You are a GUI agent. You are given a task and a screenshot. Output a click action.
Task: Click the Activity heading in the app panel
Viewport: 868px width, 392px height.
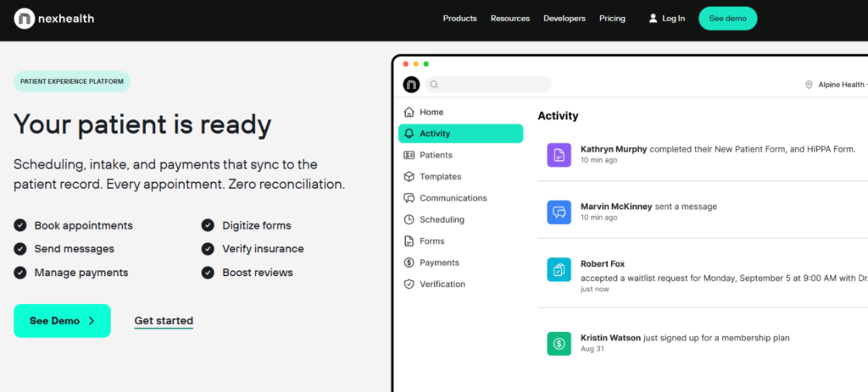coord(558,116)
